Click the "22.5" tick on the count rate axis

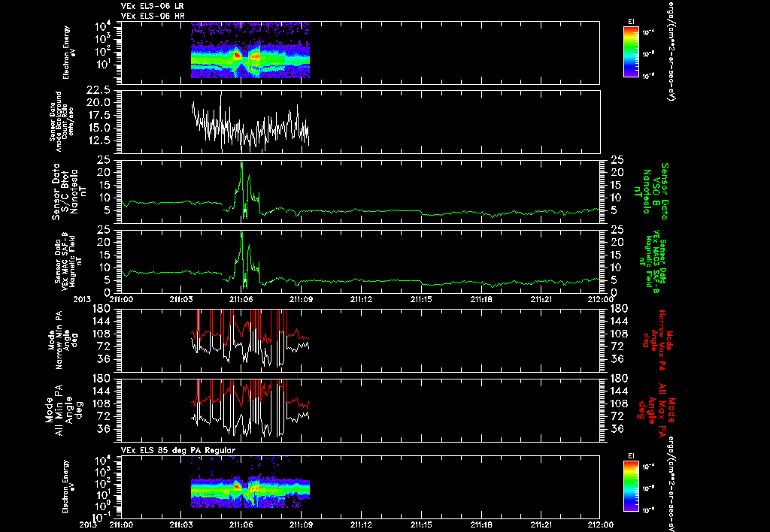point(99,90)
